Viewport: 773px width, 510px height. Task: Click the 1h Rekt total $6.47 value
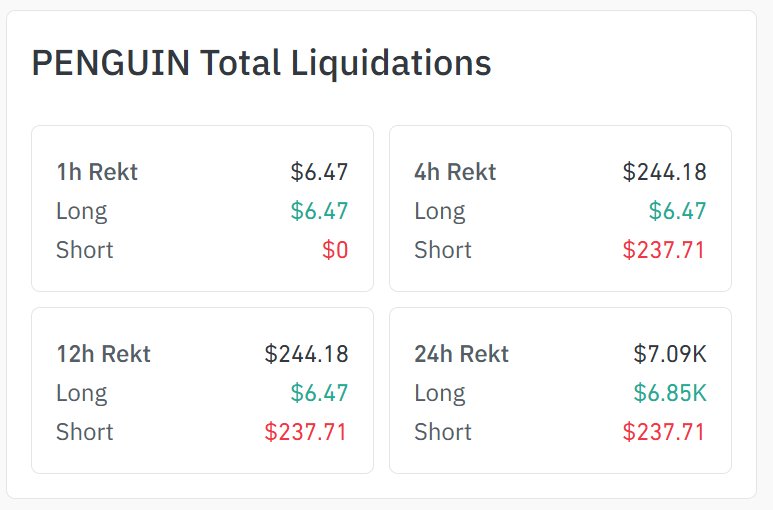(x=319, y=172)
